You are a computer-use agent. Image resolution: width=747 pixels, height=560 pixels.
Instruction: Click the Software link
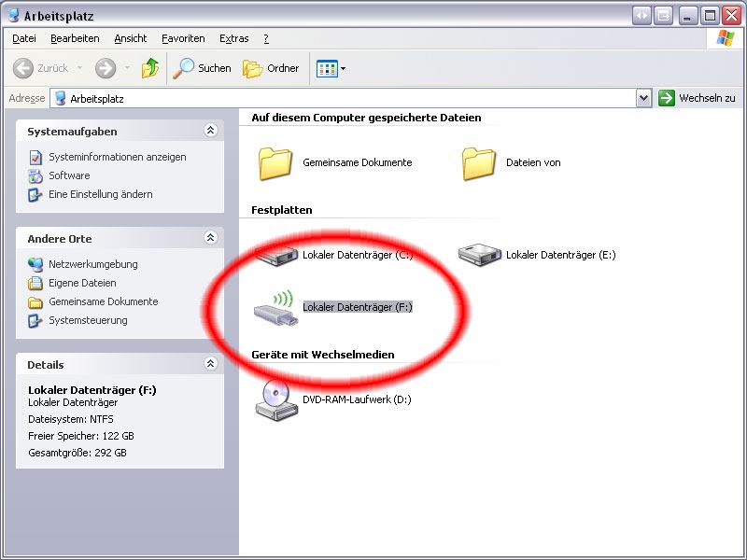(x=69, y=175)
